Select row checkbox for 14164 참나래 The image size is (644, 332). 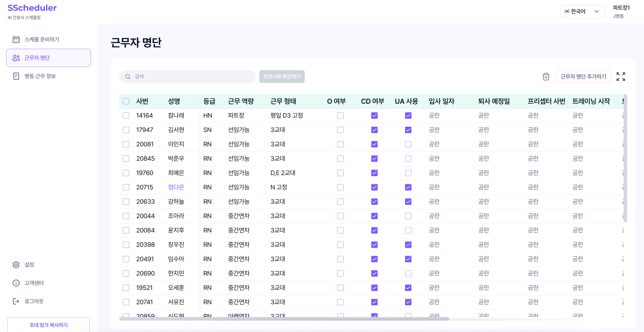(126, 115)
